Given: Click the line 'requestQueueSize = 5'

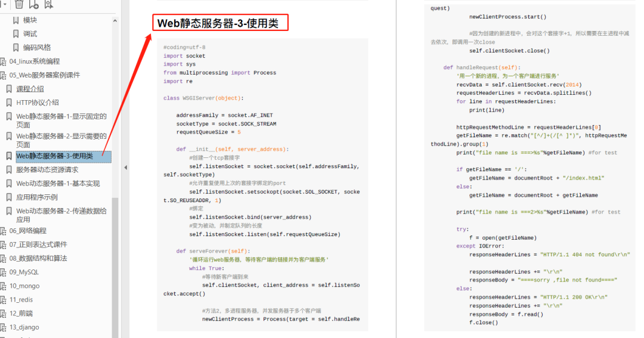Looking at the screenshot, I should tap(208, 132).
